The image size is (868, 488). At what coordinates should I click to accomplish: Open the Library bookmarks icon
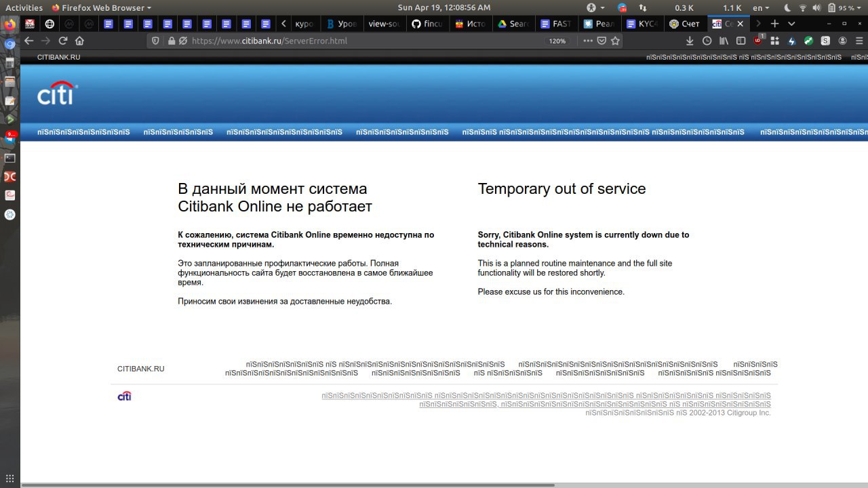[x=724, y=41]
